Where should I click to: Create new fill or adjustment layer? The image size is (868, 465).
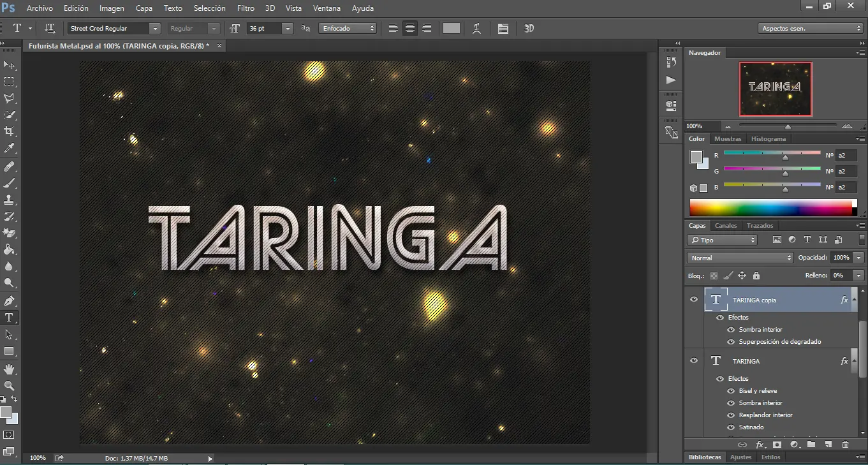794,445
